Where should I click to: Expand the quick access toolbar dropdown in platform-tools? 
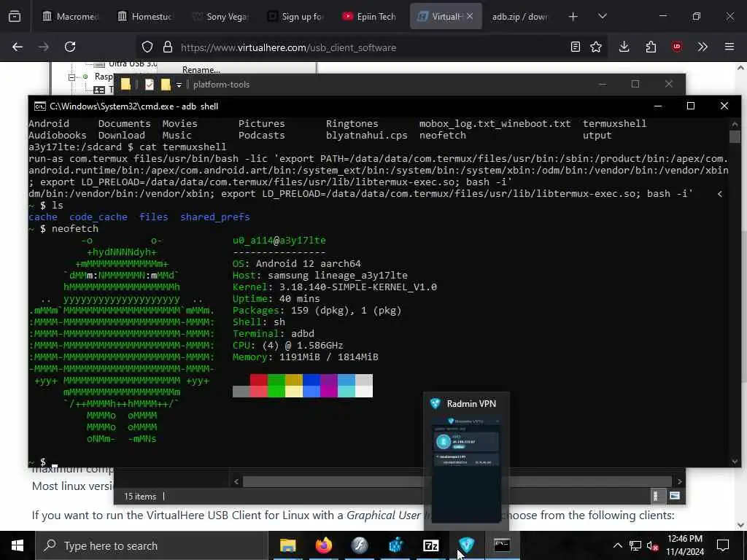coord(179,85)
